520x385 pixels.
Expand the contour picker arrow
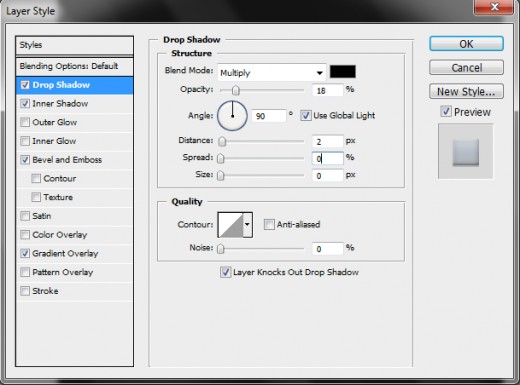[x=247, y=225]
